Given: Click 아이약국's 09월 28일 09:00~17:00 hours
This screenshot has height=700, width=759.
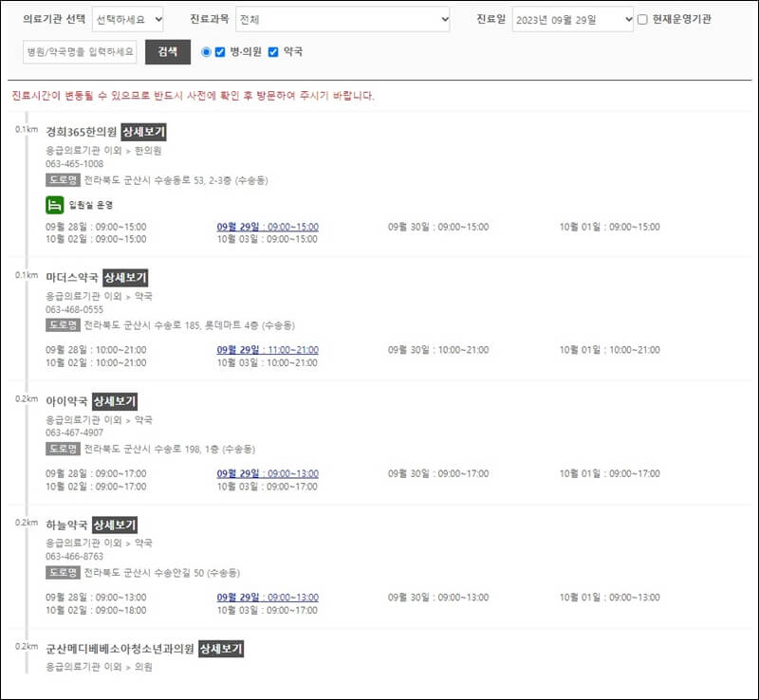Looking at the screenshot, I should click(x=96, y=473).
